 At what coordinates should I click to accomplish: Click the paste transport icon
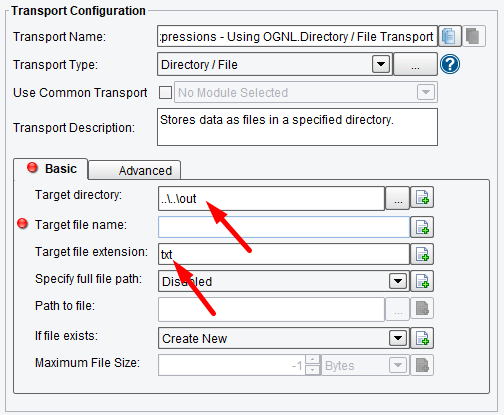click(x=473, y=36)
